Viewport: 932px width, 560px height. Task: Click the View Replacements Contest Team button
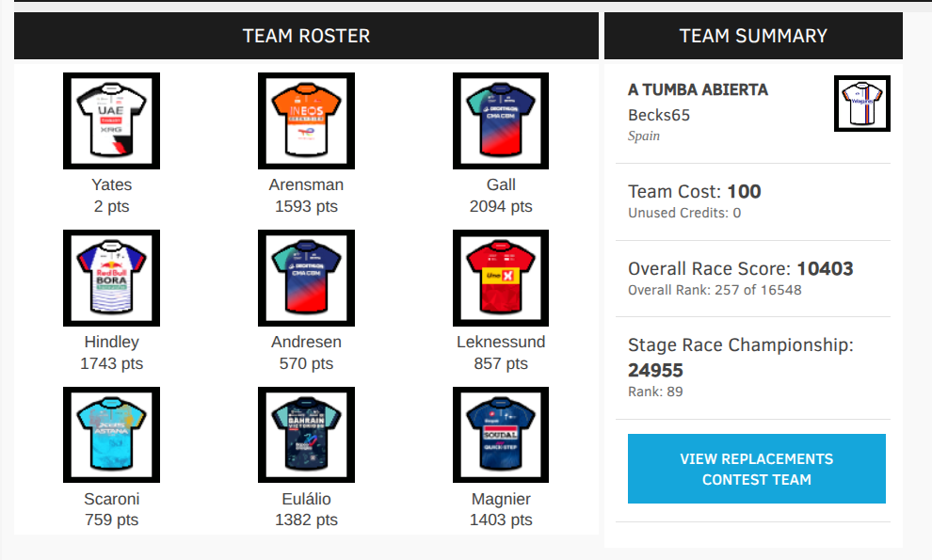[x=757, y=469]
